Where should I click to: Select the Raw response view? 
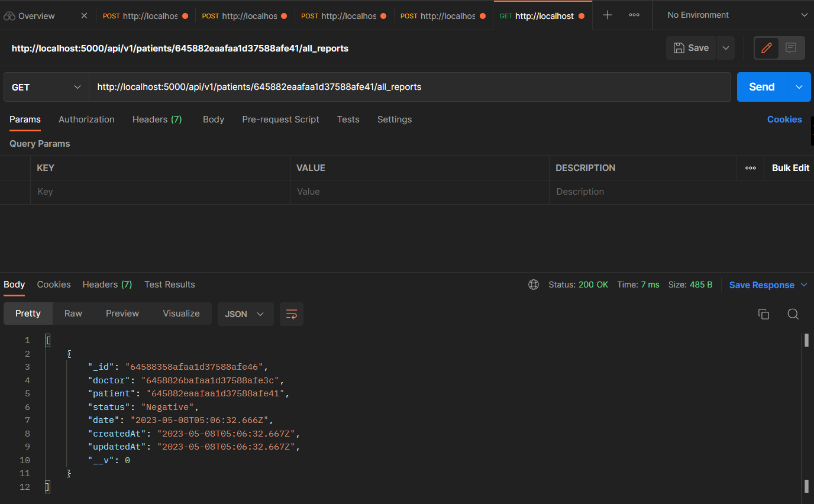(x=73, y=314)
